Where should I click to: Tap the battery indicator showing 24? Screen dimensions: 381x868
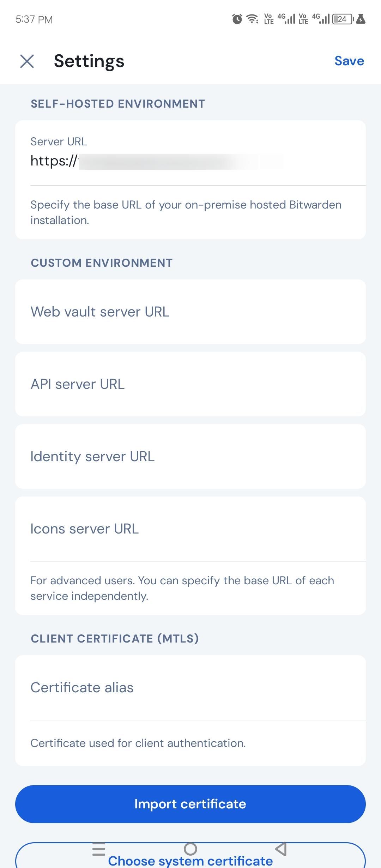coord(343,19)
